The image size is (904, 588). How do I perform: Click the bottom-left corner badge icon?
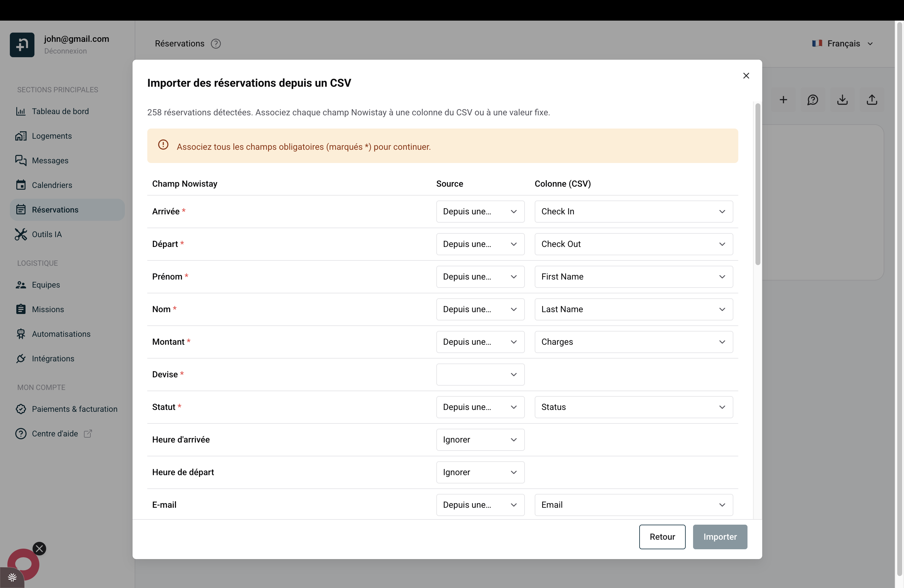12,577
